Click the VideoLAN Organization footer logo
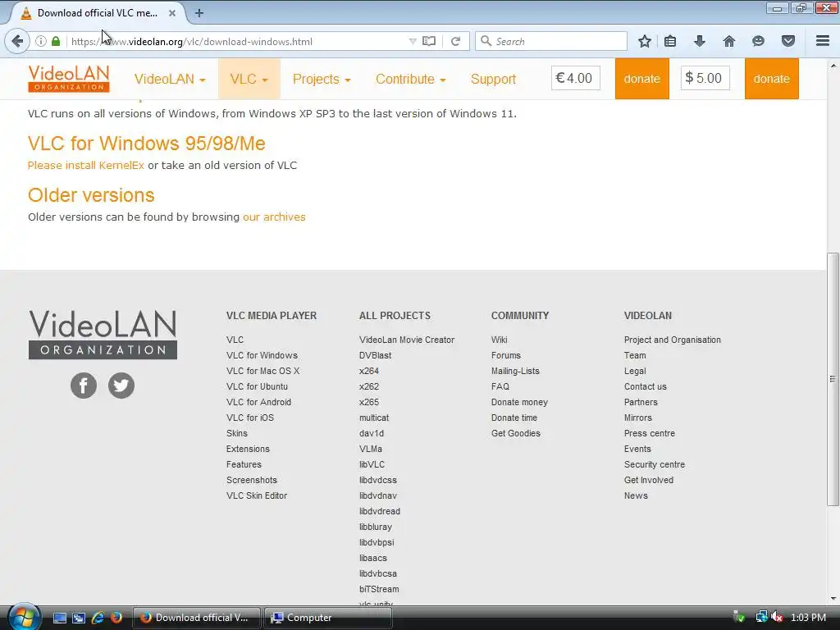Screen dimensions: 840x630 click(103, 335)
